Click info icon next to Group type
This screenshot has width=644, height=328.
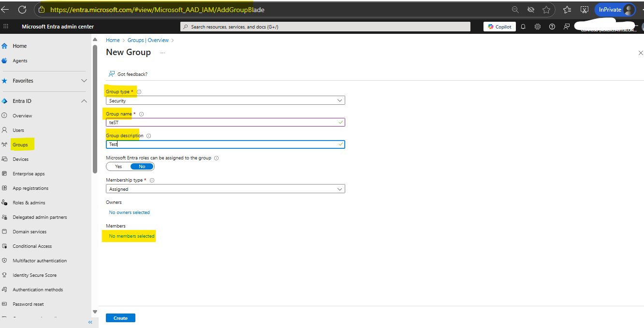coord(139,92)
